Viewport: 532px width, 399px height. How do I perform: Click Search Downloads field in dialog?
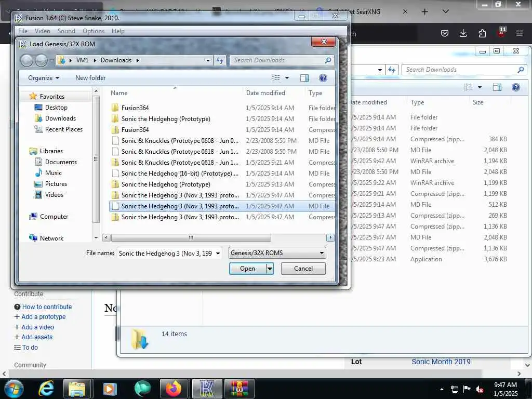click(277, 60)
